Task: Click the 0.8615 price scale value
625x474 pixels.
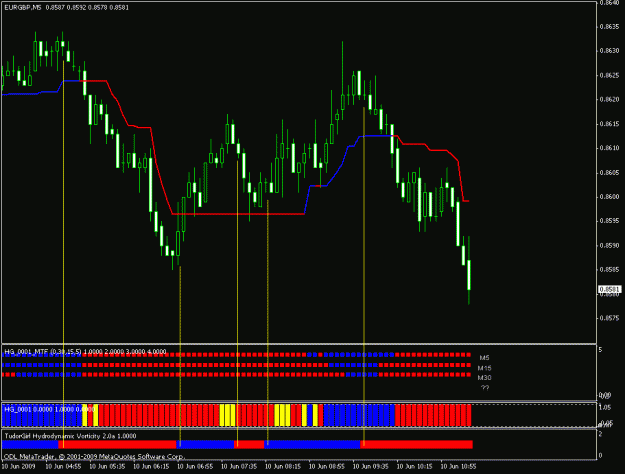Action: (610, 124)
